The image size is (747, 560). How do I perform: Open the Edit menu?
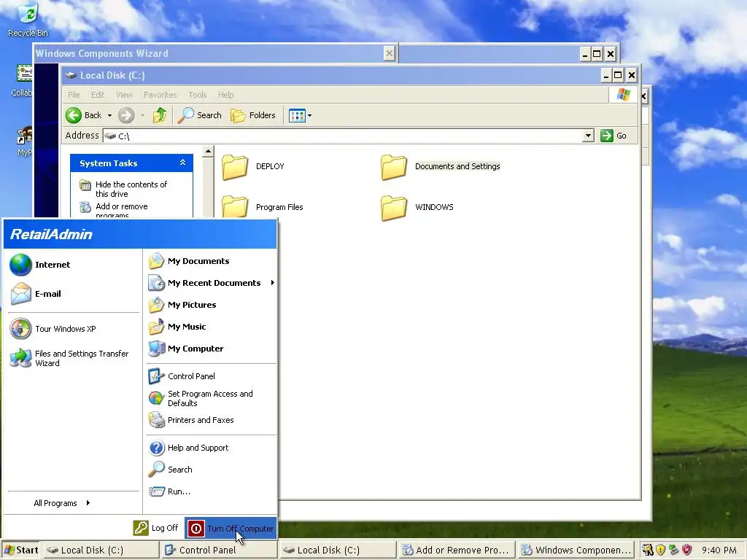[x=98, y=95]
